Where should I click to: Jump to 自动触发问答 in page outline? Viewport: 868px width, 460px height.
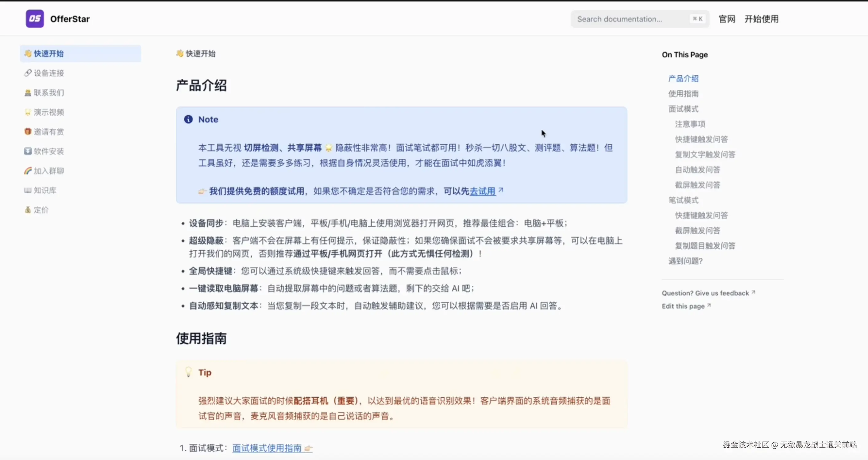coord(698,170)
